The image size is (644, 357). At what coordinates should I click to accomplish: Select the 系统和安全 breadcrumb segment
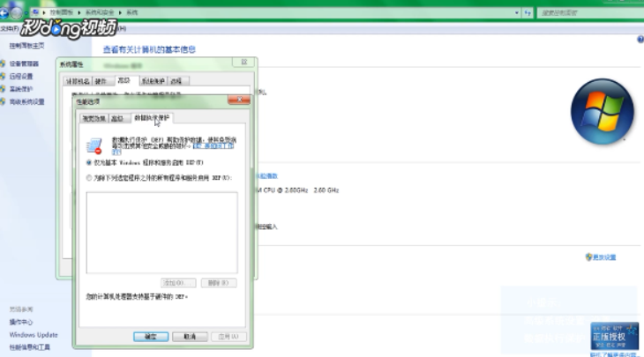pyautogui.click(x=100, y=12)
